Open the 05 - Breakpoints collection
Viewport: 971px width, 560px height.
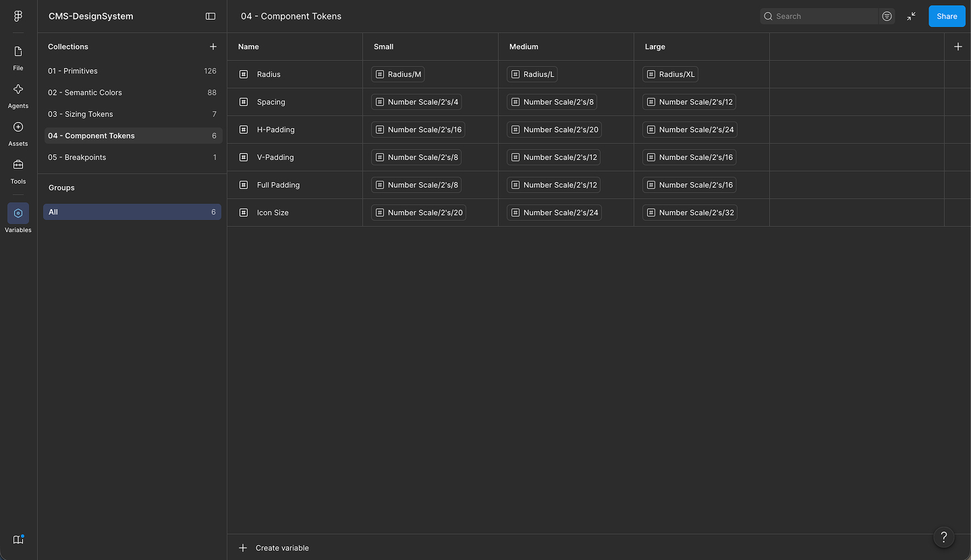pos(132,157)
